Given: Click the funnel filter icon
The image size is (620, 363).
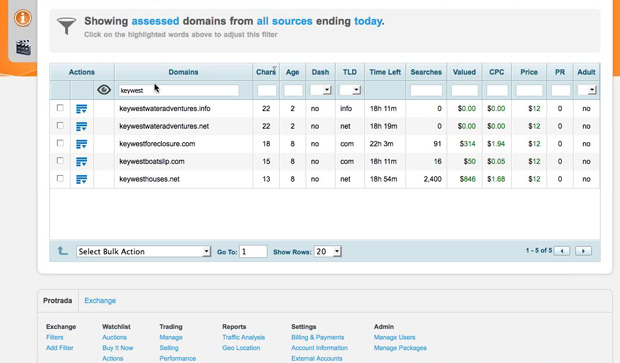Looking at the screenshot, I should (66, 26).
